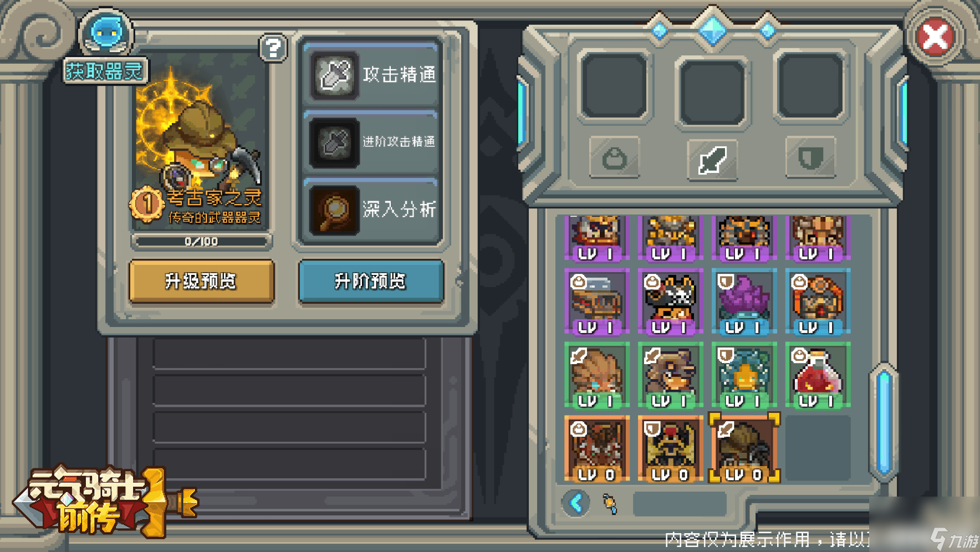980x552 pixels.
Task: Click the blue spirit 获取器灵 icon
Action: pyautogui.click(x=105, y=33)
